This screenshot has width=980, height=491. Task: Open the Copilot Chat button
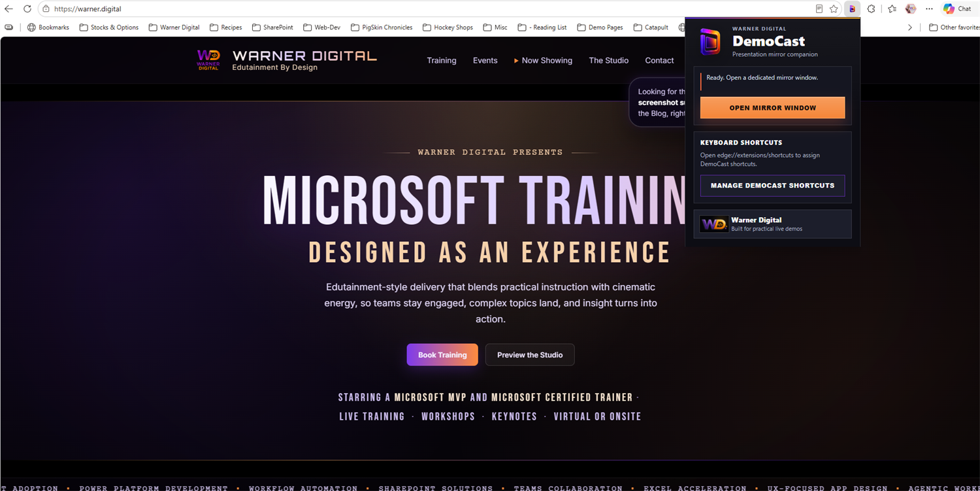tap(958, 9)
